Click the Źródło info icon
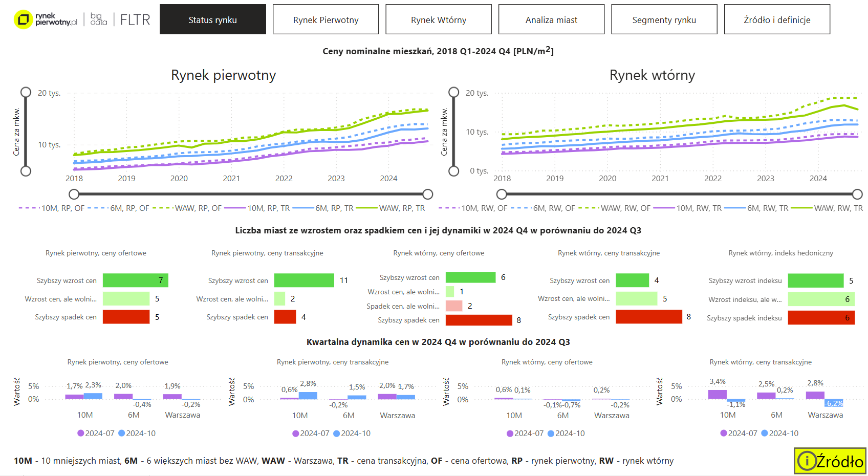This screenshot has height=476, width=868. pyautogui.click(x=807, y=461)
